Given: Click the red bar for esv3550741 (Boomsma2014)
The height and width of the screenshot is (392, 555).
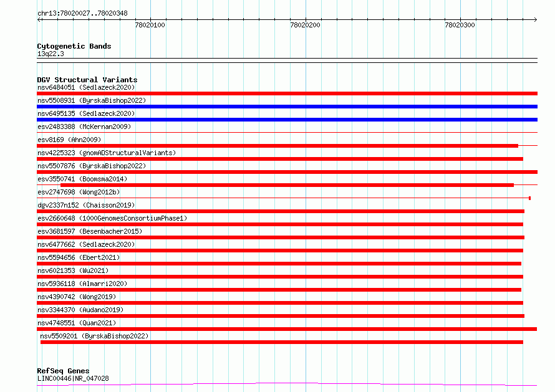Looking at the screenshot, I should tap(287, 185).
